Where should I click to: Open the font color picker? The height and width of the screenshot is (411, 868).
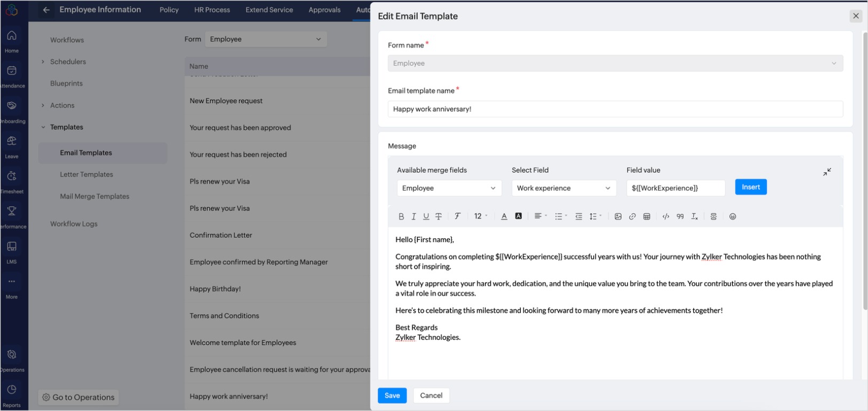point(504,216)
